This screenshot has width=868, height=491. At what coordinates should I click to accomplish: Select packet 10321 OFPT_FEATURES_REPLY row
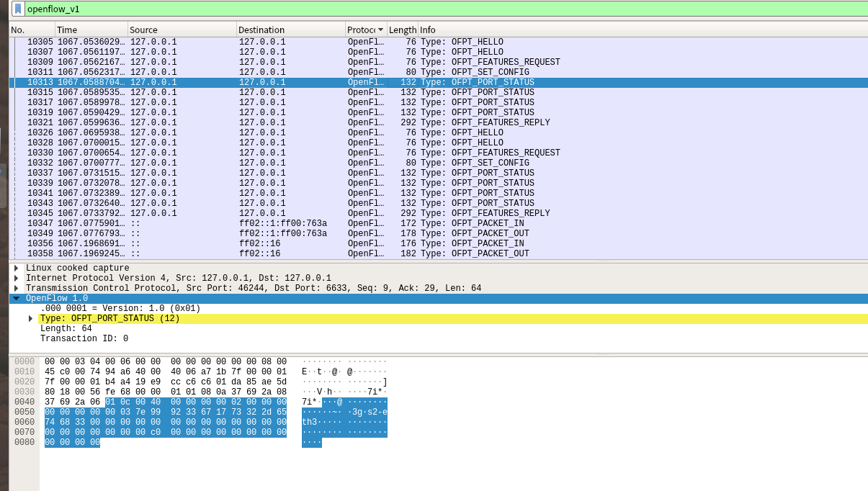[439, 122]
